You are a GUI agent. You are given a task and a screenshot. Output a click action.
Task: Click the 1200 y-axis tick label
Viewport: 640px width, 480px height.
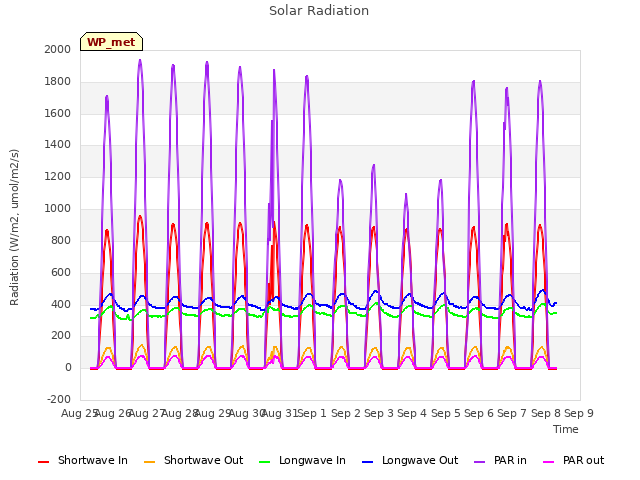point(58,177)
